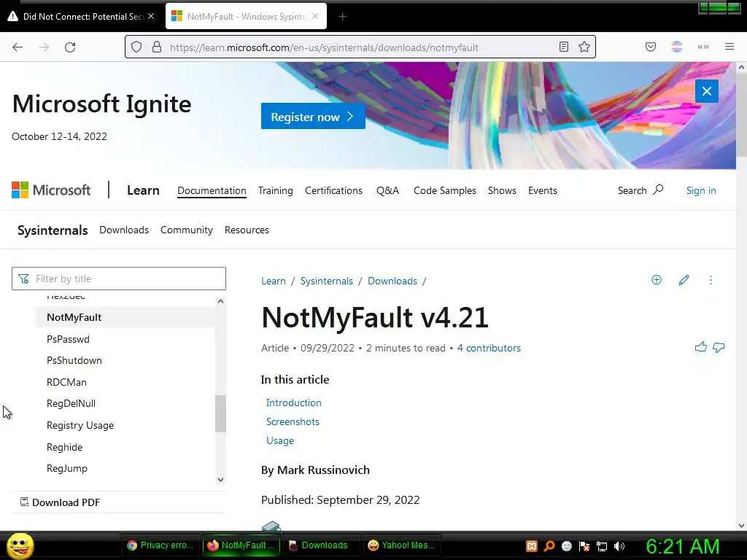The image size is (747, 560).
Task: Click the Download PDF button
Action: 60,502
